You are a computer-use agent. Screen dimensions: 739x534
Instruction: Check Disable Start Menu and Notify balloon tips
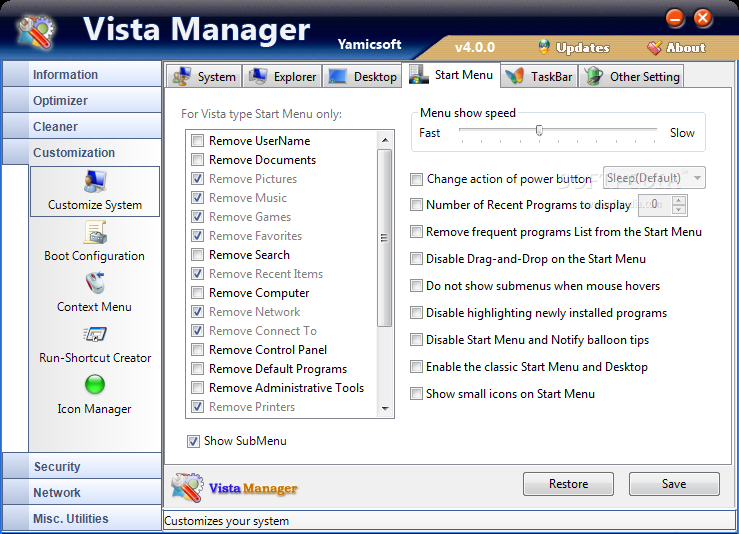pyautogui.click(x=416, y=340)
